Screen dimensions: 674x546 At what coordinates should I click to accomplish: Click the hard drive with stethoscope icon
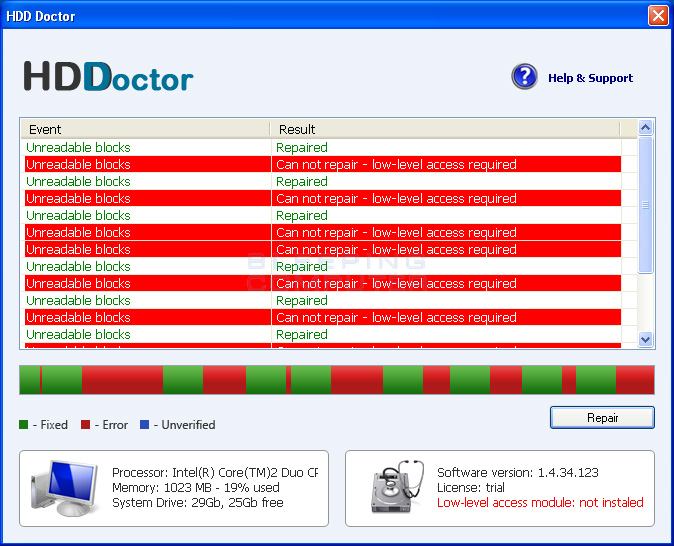pyautogui.click(x=397, y=487)
